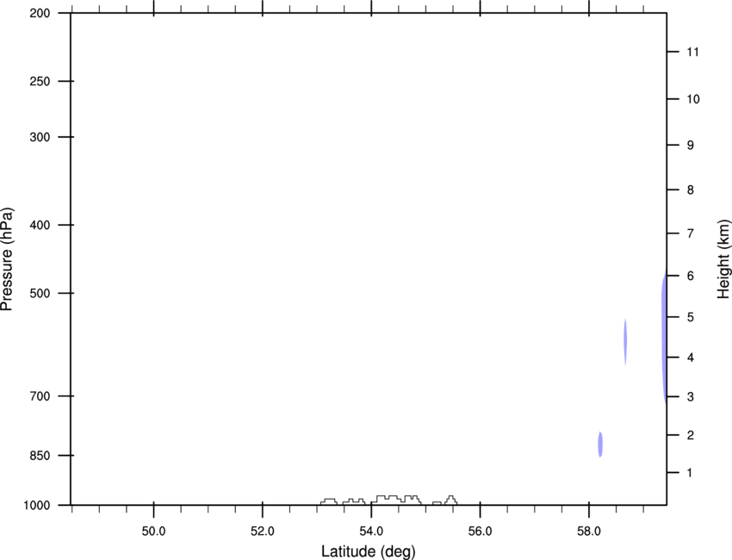
Task: Click the blue contour blob near 850 hPa
Action: [x=600, y=445]
